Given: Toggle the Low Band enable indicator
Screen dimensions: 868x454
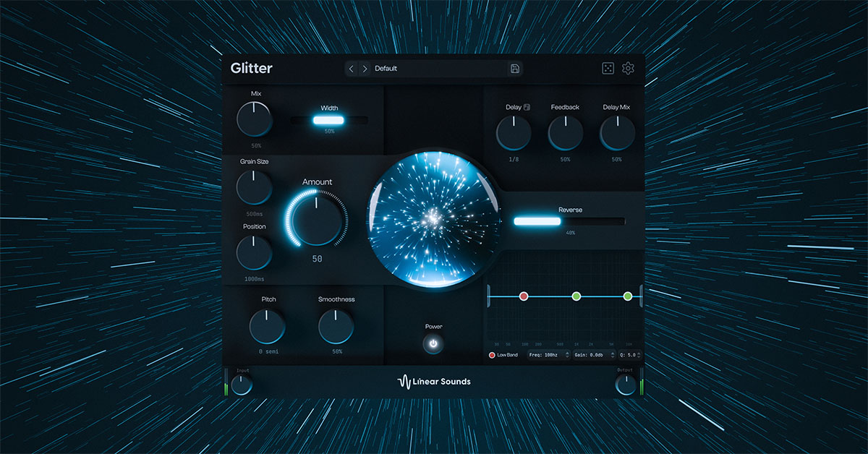Looking at the screenshot, I should tap(492, 354).
